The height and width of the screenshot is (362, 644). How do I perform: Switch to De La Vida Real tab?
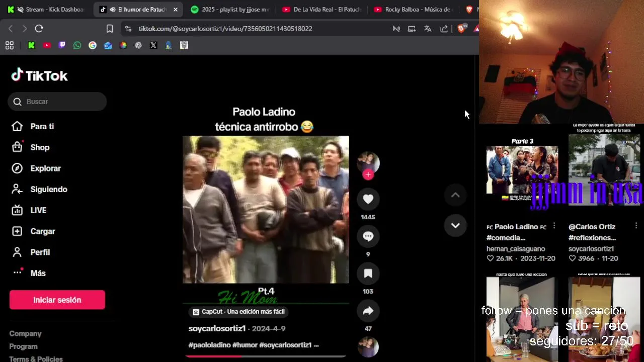tap(322, 10)
